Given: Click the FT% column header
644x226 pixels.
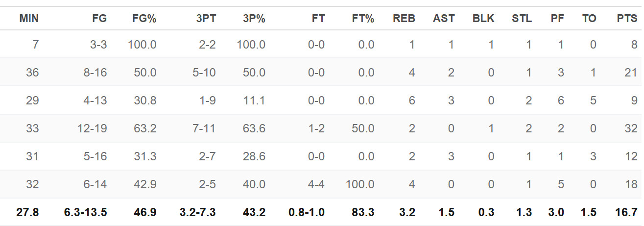Looking at the screenshot, I should [x=363, y=19].
